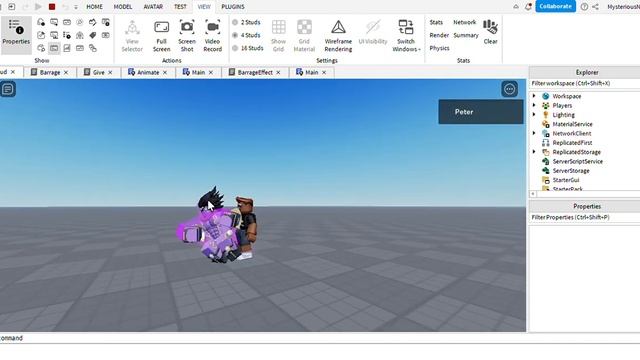The height and width of the screenshot is (360, 640).
Task: Open the quick access toolbar dropdown arrow
Action: click(76, 7)
